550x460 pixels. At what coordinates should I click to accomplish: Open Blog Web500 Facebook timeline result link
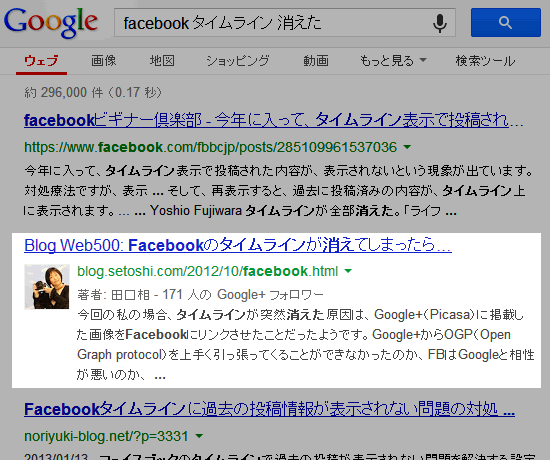(x=238, y=245)
